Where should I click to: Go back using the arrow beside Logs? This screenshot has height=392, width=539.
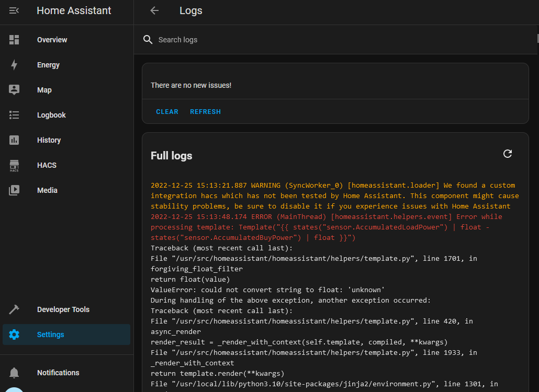pyautogui.click(x=154, y=10)
